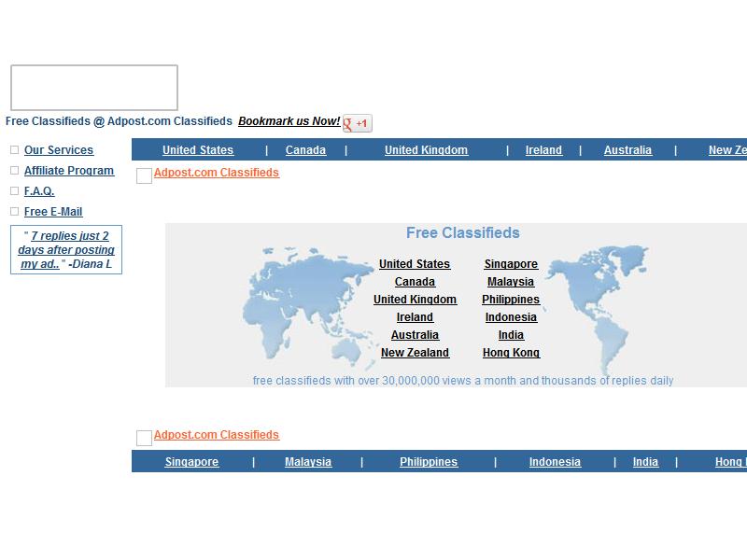Open the upper Adpost.com Classifieds text link
The image size is (747, 560).
[217, 173]
